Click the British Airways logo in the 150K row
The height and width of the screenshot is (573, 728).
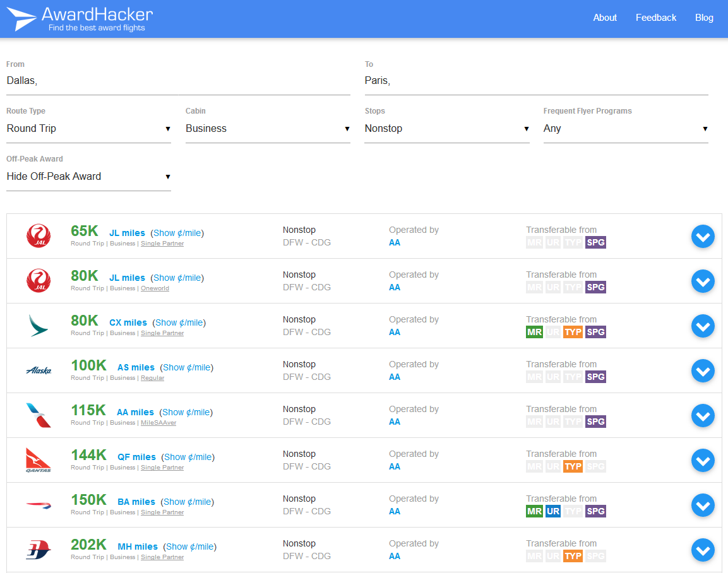click(x=39, y=505)
